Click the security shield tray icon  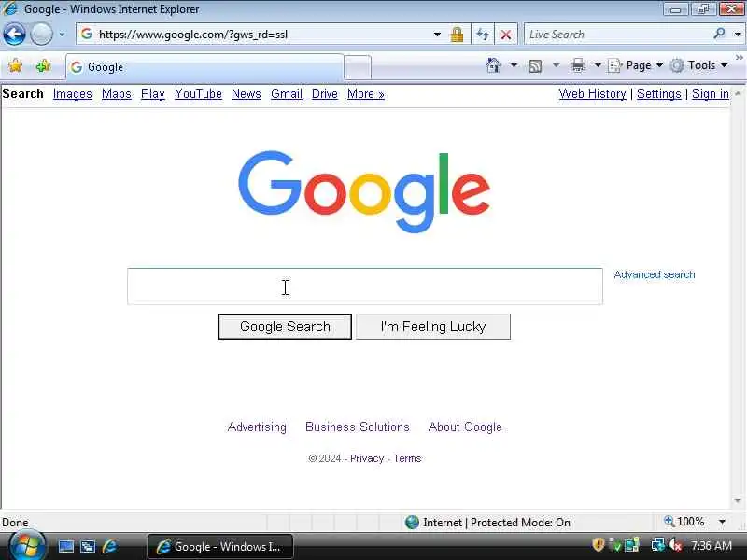[x=598, y=545]
